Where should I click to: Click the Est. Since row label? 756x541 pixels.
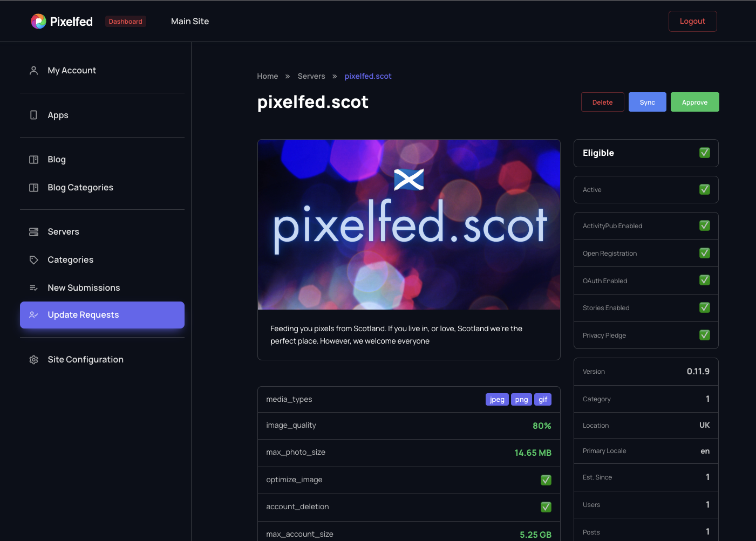coord(597,477)
